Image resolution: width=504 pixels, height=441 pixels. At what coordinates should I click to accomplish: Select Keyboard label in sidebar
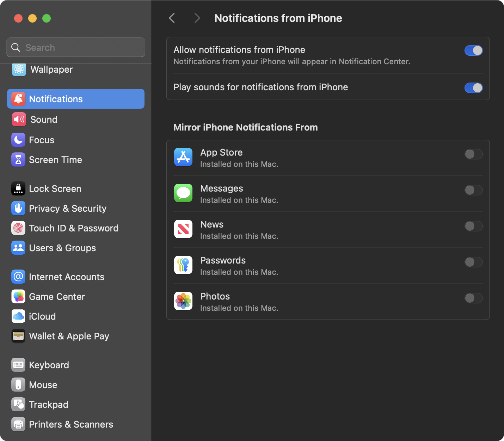(49, 365)
